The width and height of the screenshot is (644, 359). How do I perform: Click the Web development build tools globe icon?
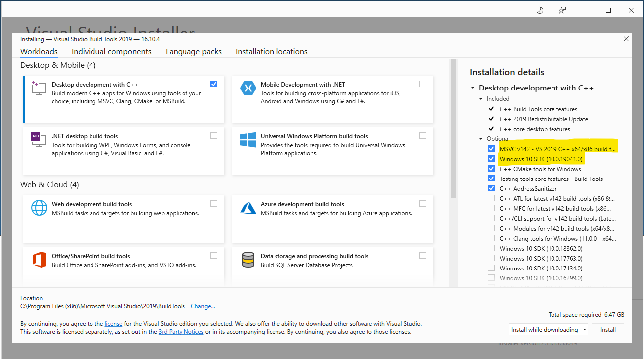pos(39,208)
